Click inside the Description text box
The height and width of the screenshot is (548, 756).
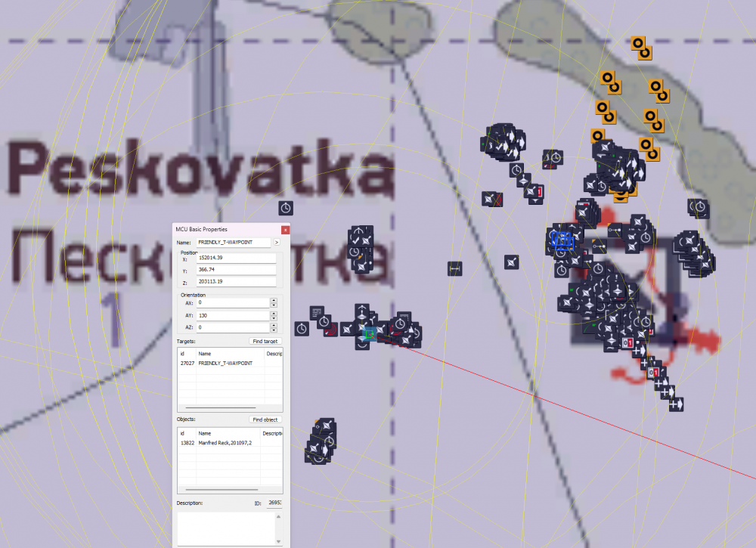(x=227, y=528)
